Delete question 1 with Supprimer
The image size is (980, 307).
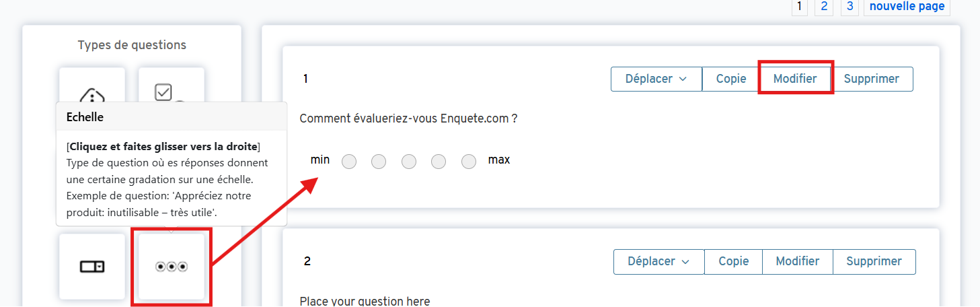(x=871, y=79)
